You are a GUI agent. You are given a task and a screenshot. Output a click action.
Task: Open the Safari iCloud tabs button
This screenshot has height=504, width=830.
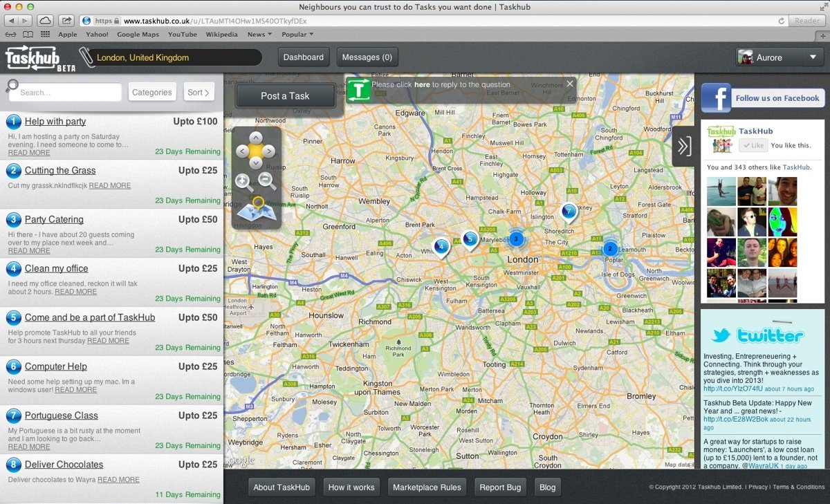(44, 21)
